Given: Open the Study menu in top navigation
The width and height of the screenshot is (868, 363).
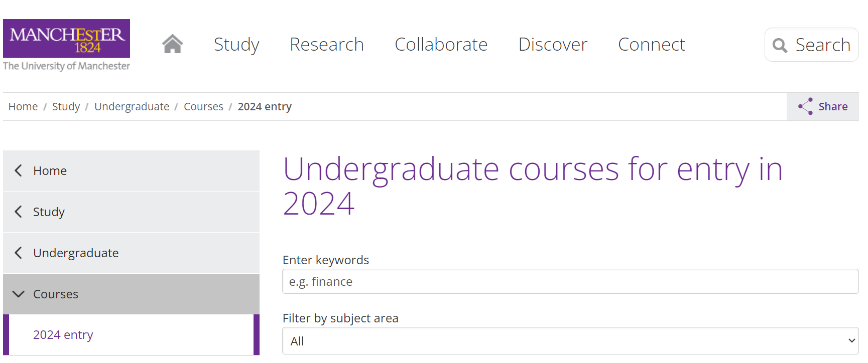Looking at the screenshot, I should 236,45.
